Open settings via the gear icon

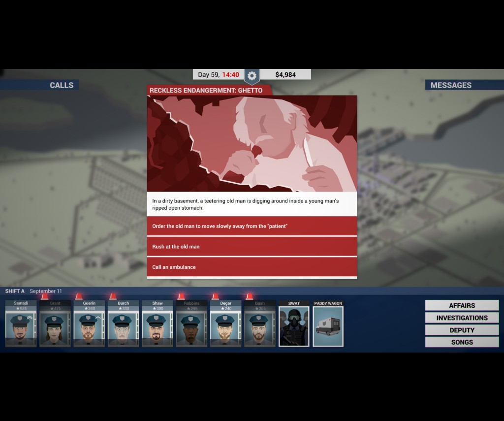tap(252, 76)
